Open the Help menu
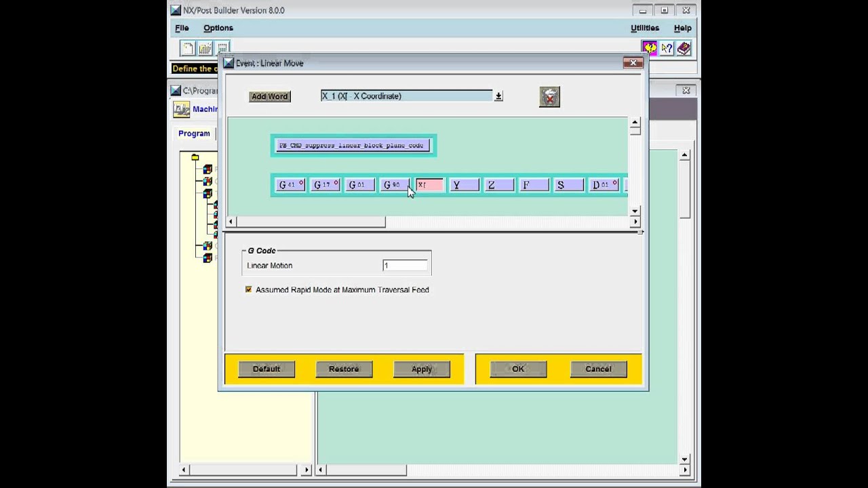Image resolution: width=868 pixels, height=488 pixels. 683,28
